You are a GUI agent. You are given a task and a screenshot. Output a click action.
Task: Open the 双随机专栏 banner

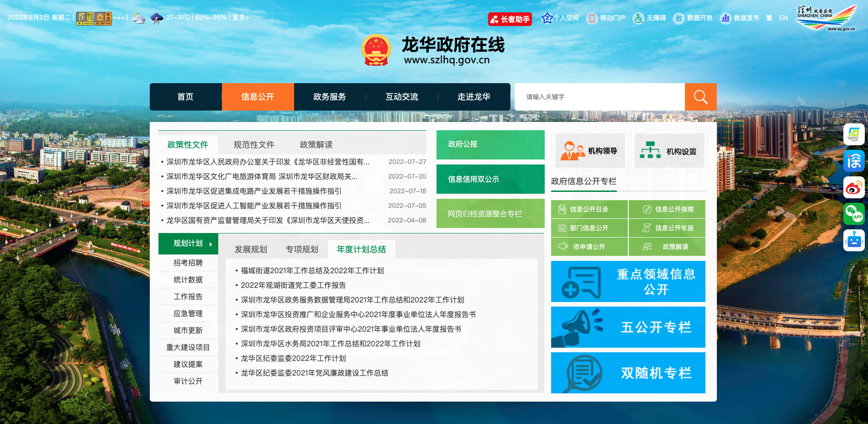pyautogui.click(x=628, y=373)
